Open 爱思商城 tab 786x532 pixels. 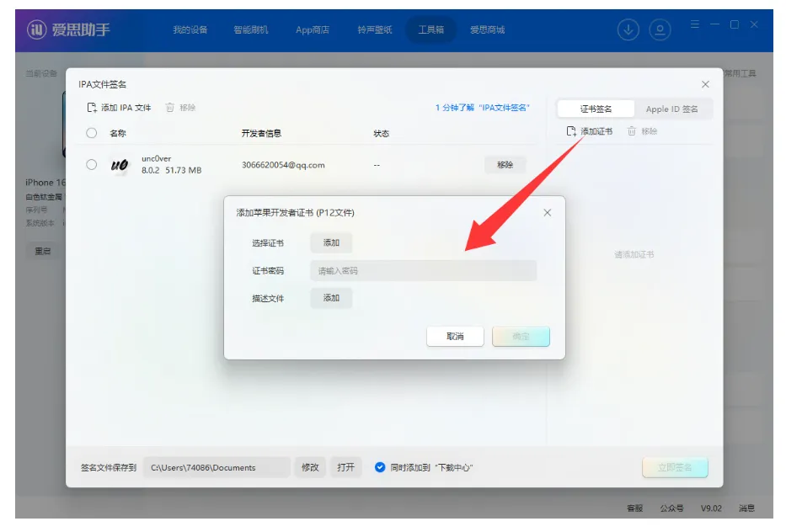pyautogui.click(x=487, y=30)
